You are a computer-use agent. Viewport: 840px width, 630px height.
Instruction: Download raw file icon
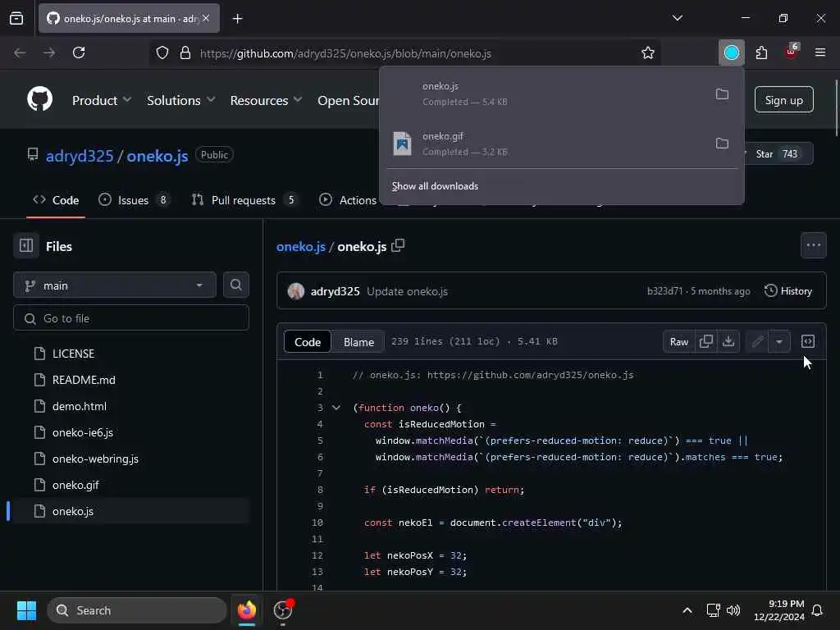point(728,341)
